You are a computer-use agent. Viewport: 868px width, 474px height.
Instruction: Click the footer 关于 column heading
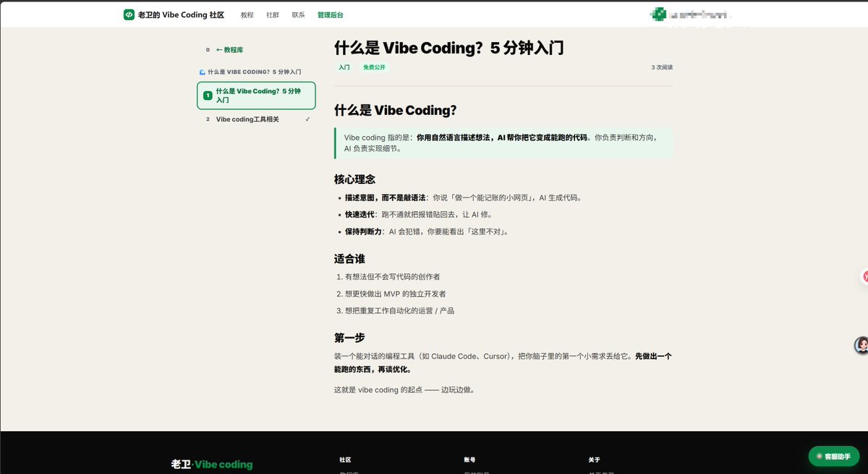[x=594, y=460]
